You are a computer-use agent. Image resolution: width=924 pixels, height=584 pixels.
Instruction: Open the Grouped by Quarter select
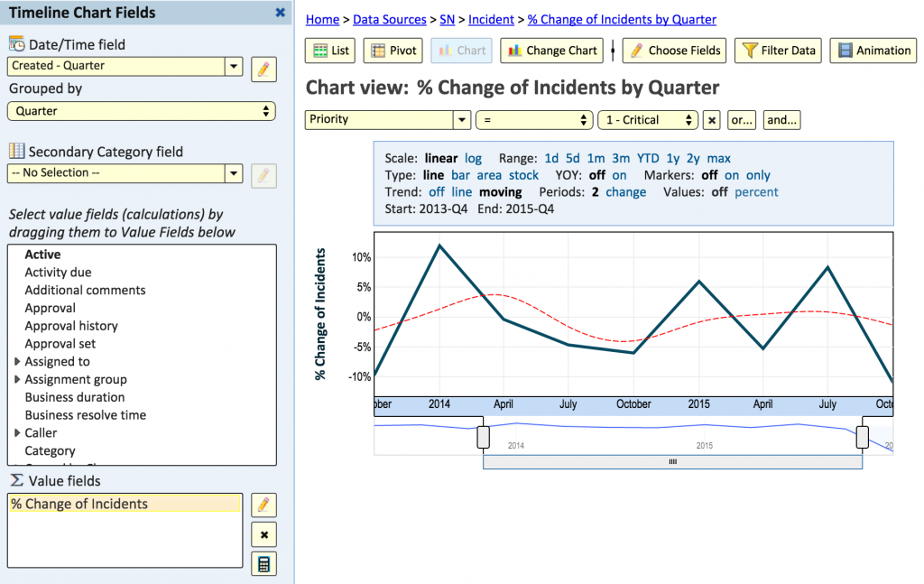click(142, 111)
